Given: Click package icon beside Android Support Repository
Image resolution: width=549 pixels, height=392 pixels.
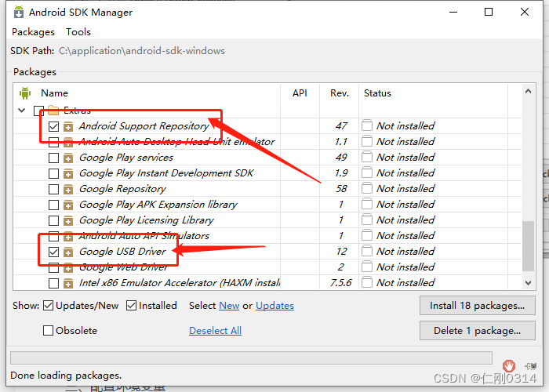Looking at the screenshot, I should click(68, 126).
